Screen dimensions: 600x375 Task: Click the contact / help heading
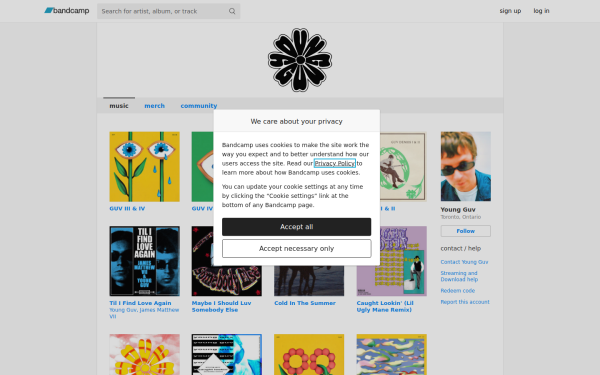click(x=461, y=248)
